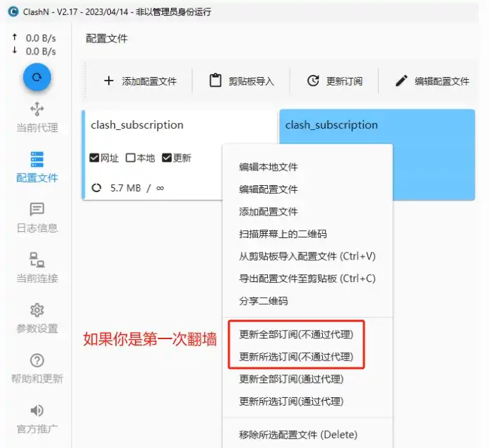Click the blue circular refresh button
This screenshot has width=489, height=448.
(x=37, y=77)
